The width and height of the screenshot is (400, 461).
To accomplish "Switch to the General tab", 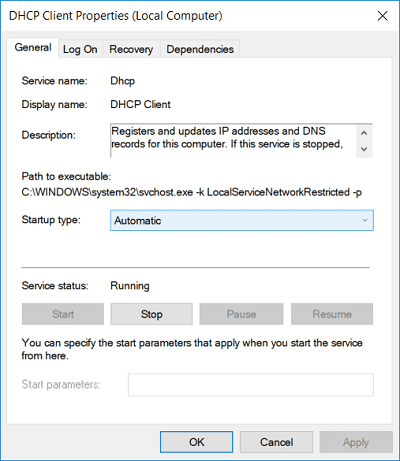I will [33, 48].
